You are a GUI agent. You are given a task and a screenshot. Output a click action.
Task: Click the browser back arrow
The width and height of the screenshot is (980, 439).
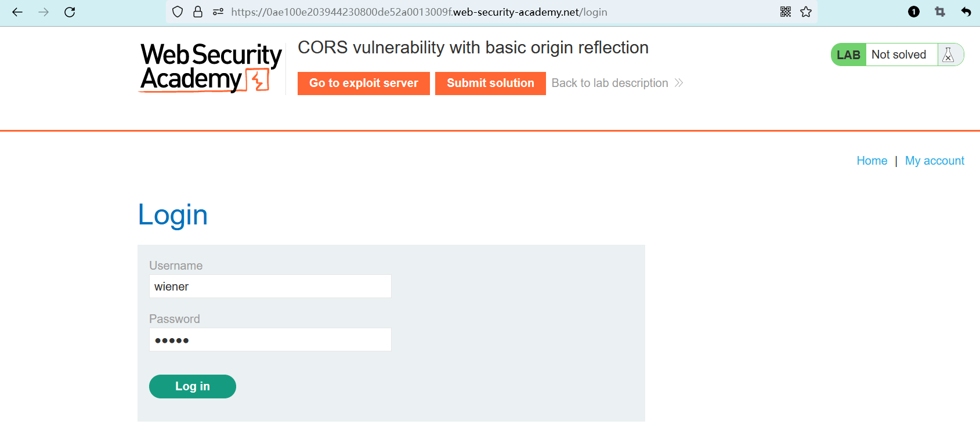click(x=17, y=12)
